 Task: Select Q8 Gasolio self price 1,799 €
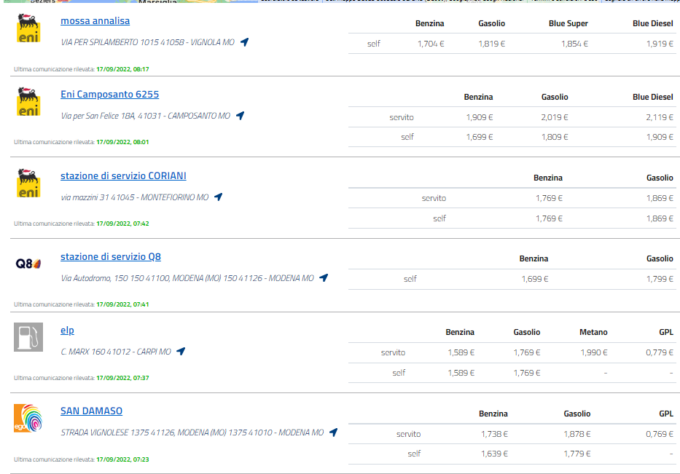coord(660,279)
